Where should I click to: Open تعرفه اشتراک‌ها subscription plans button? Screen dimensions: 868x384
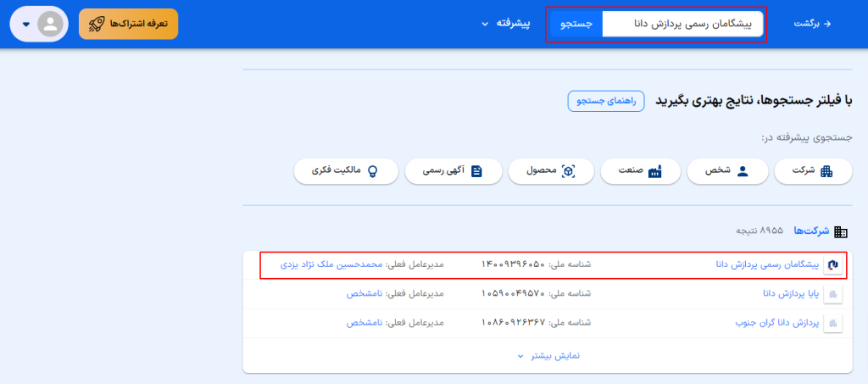pos(129,24)
